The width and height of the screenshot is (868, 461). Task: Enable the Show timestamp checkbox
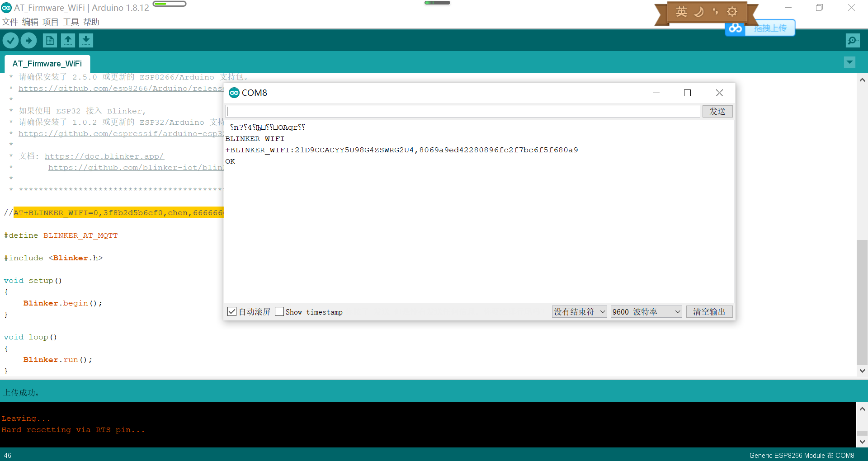click(279, 311)
